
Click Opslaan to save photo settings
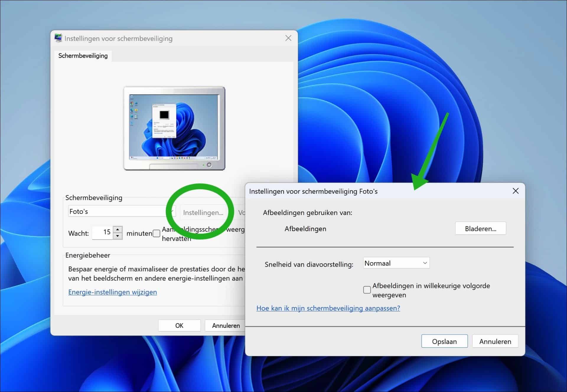(x=444, y=341)
